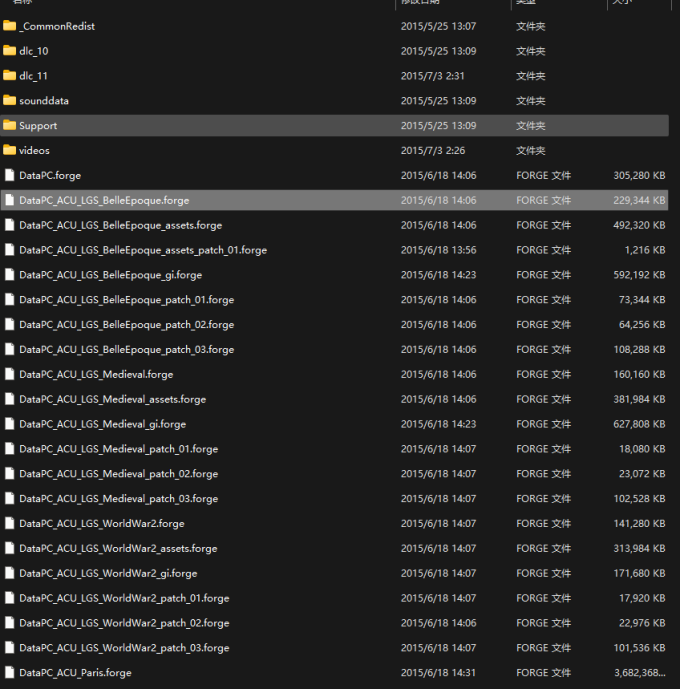Image resolution: width=680 pixels, height=689 pixels.
Task: Select file name DataPC_ACU_LGS_WorldWar2.forge
Action: 102,523
